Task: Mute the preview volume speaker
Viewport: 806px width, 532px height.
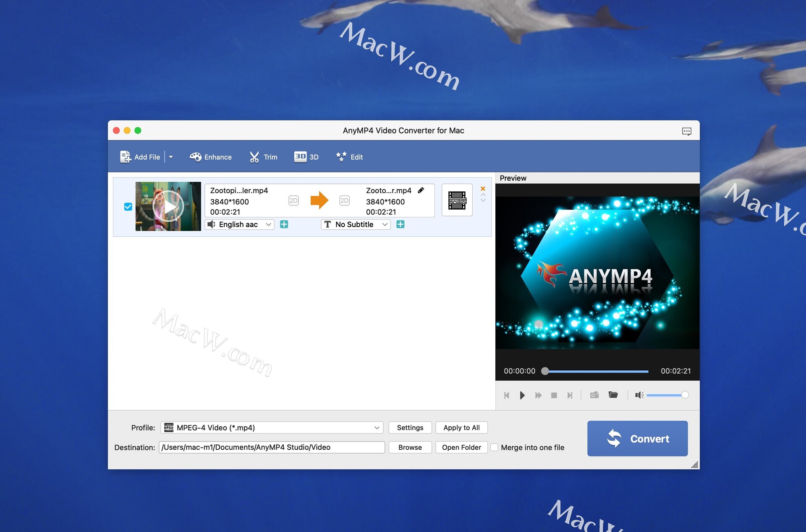Action: point(639,395)
